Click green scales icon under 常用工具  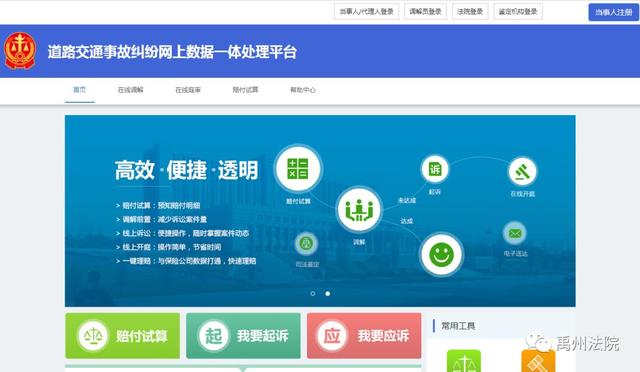(x=464, y=361)
